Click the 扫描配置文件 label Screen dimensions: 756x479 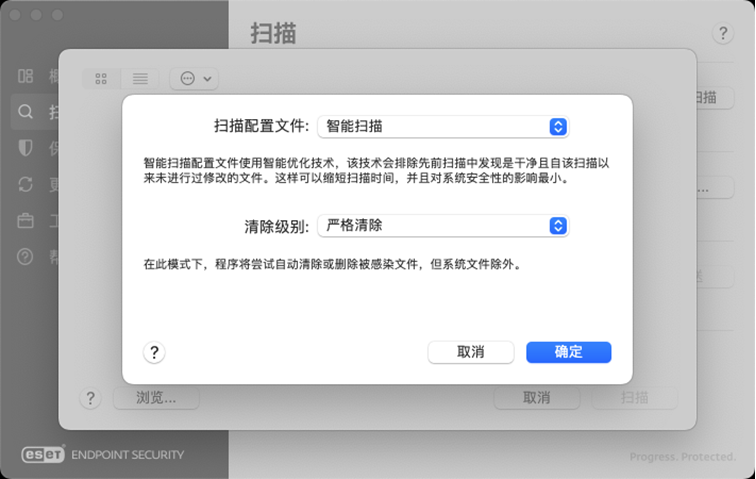tap(262, 127)
